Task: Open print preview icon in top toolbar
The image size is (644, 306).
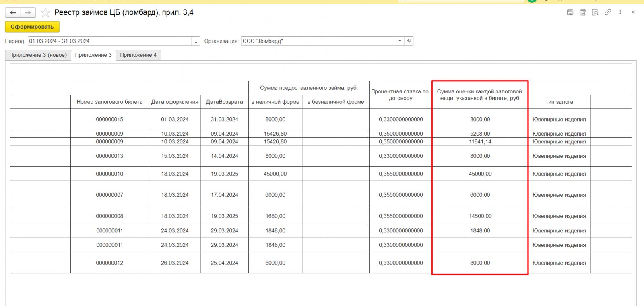Action: pyautogui.click(x=595, y=12)
